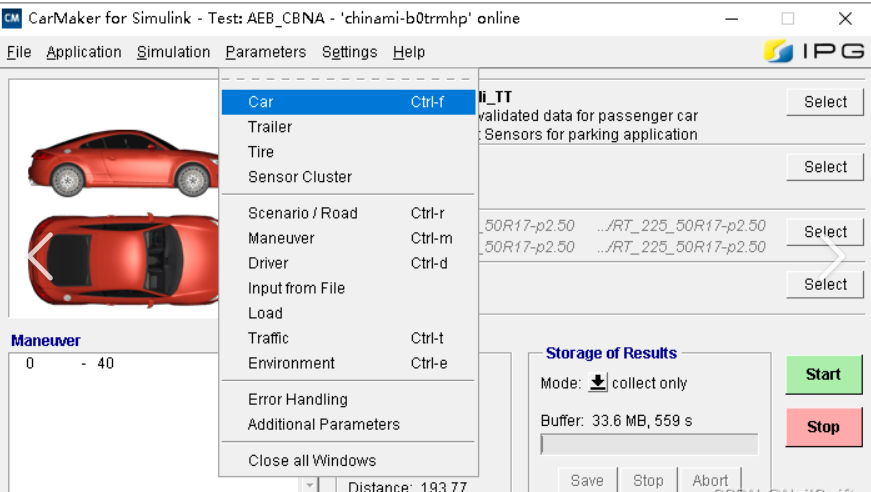Click the Maneuver section heading
The image size is (871, 492).
pyautogui.click(x=46, y=341)
